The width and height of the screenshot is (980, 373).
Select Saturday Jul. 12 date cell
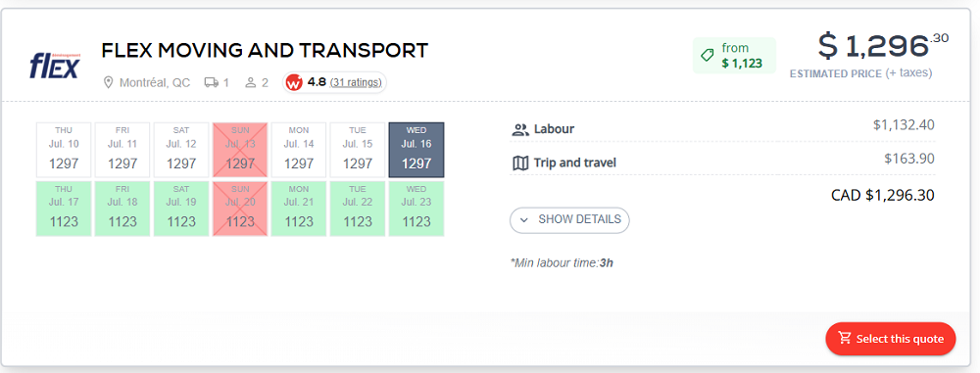pos(181,150)
